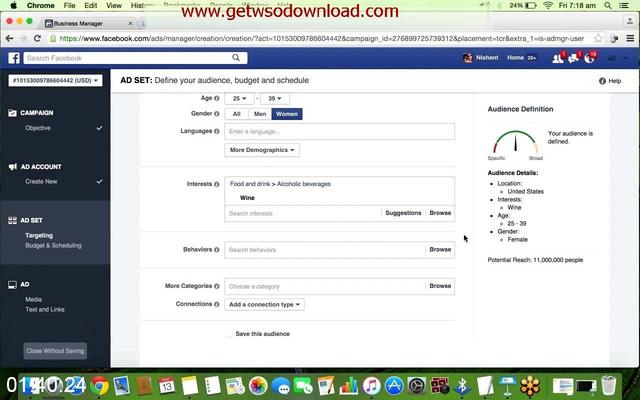Go to Home link in header

(x=516, y=58)
